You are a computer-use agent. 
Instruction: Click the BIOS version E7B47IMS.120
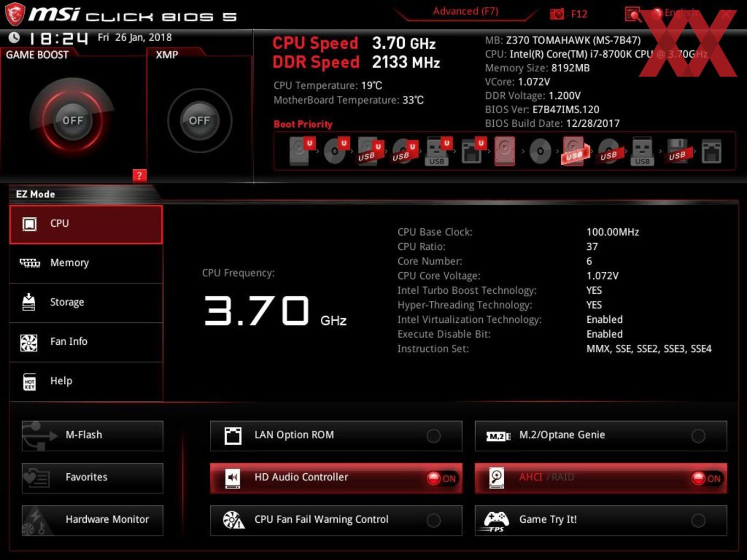[x=566, y=109]
